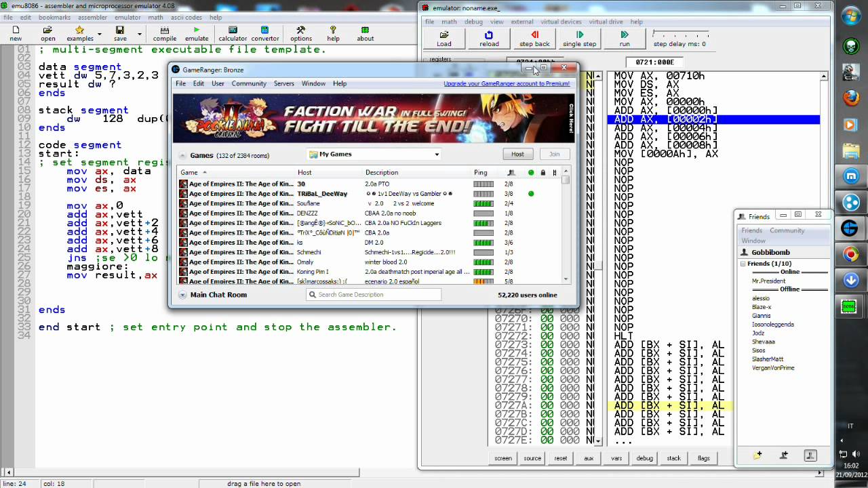
Task: Click the Search Game Description field
Action: (374, 295)
